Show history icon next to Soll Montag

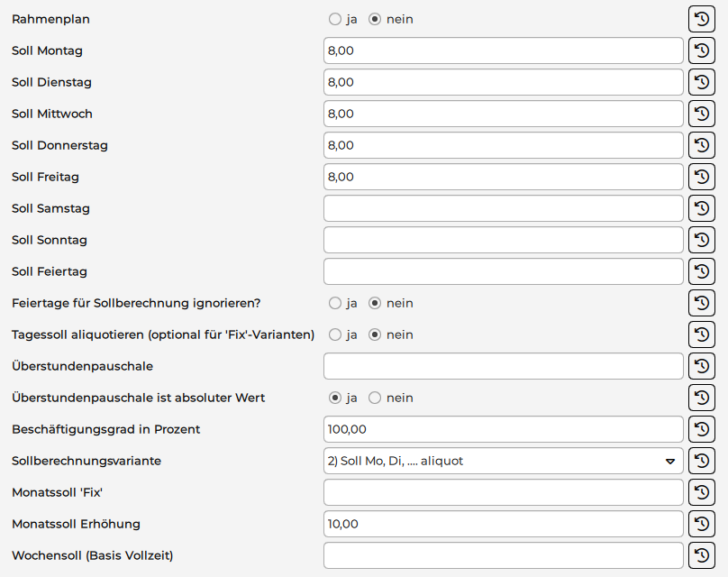702,50
